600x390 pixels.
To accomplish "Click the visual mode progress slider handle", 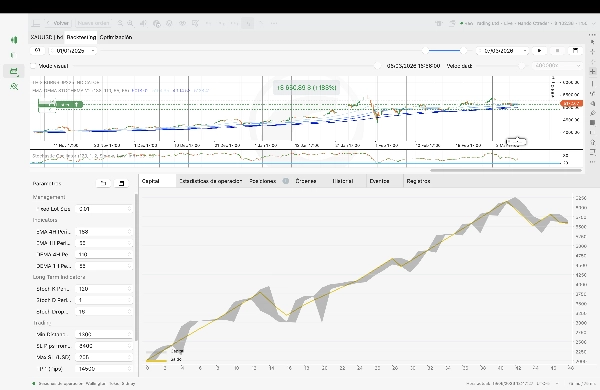I will point(377,66).
